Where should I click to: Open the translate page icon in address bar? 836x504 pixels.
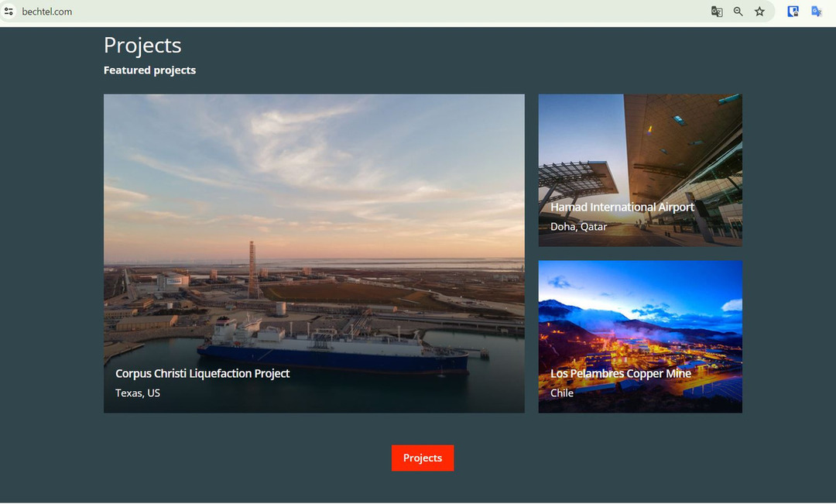coord(717,12)
